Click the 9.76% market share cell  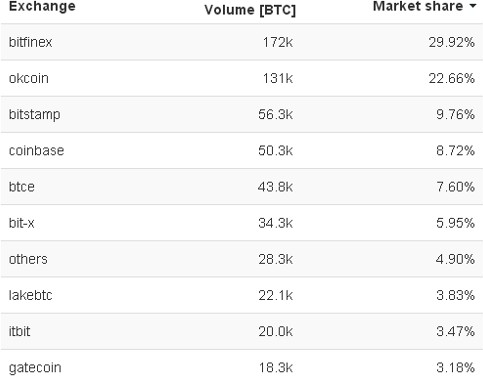click(x=455, y=114)
